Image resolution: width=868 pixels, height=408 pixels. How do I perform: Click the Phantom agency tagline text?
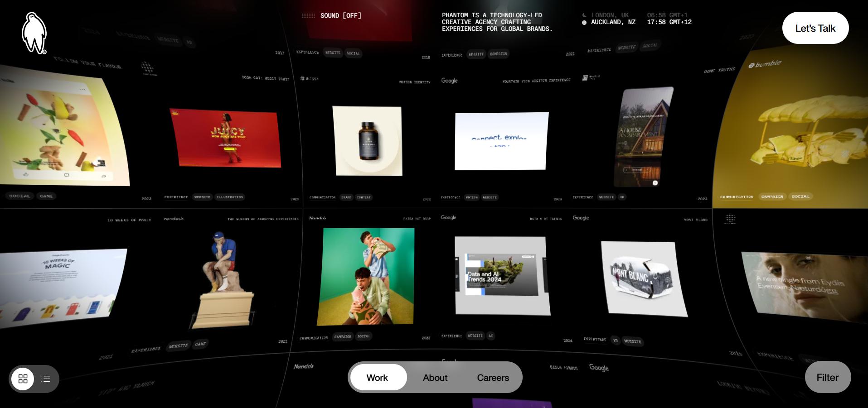point(497,22)
